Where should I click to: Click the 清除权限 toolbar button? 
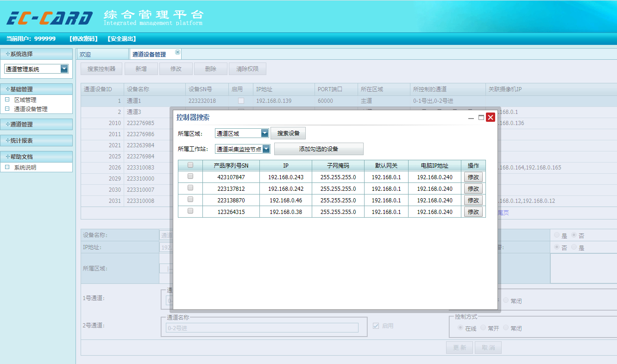coord(247,69)
